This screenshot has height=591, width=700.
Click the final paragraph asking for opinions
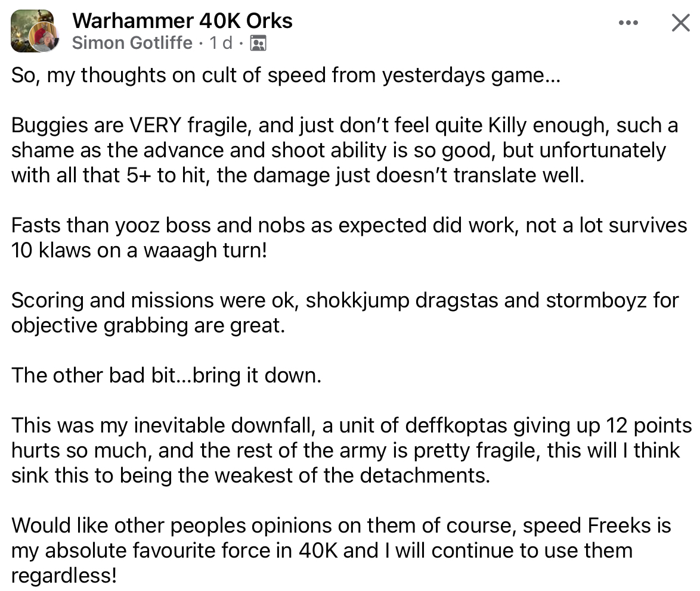(x=341, y=550)
